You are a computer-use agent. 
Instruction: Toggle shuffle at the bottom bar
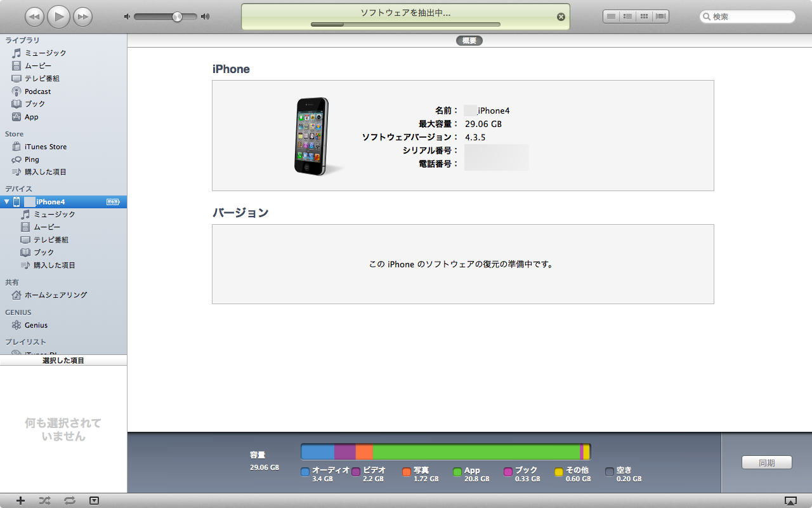point(44,500)
